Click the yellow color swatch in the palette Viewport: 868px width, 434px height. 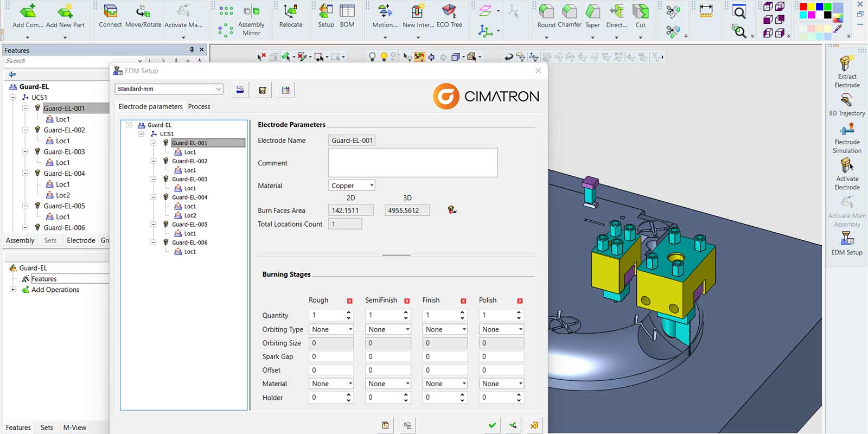pos(812,7)
